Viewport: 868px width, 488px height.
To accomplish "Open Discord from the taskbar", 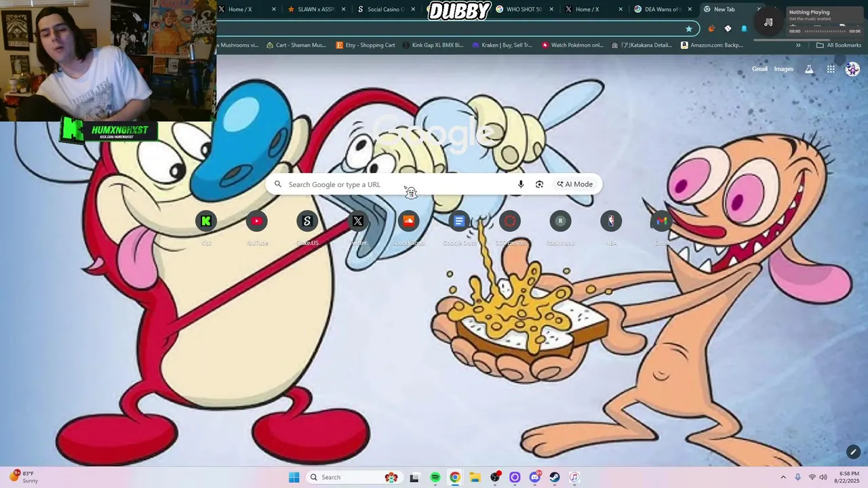I will (x=535, y=477).
